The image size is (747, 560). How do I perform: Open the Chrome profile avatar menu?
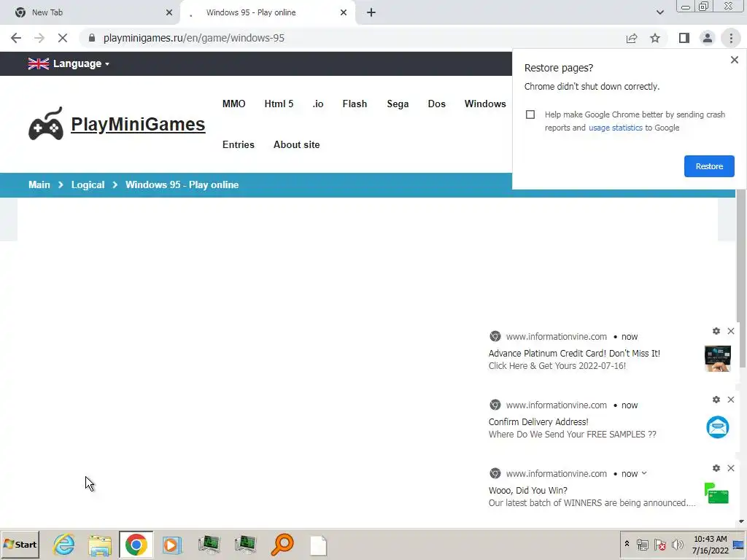[x=708, y=38]
